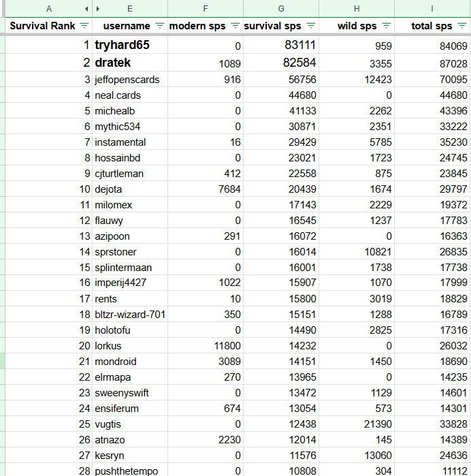Select column G header
Image resolution: width=471 pixels, height=476 pixels.
pos(281,9)
